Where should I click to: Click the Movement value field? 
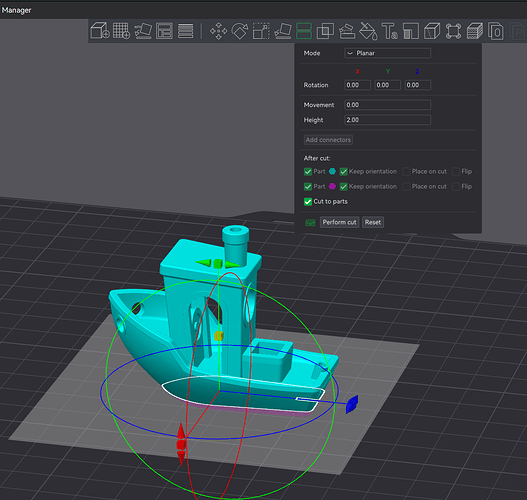(x=388, y=105)
